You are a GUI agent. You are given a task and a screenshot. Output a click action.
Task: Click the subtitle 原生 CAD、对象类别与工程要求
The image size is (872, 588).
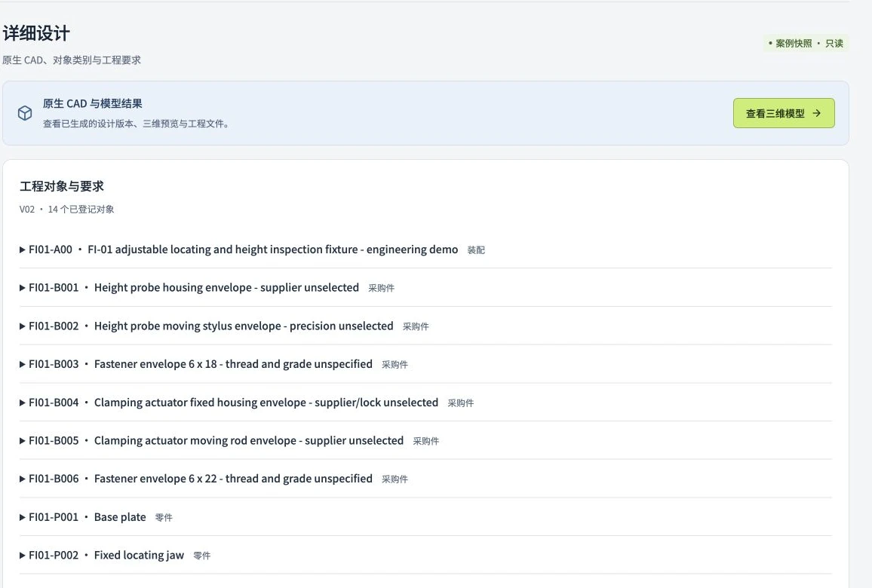[x=72, y=60]
